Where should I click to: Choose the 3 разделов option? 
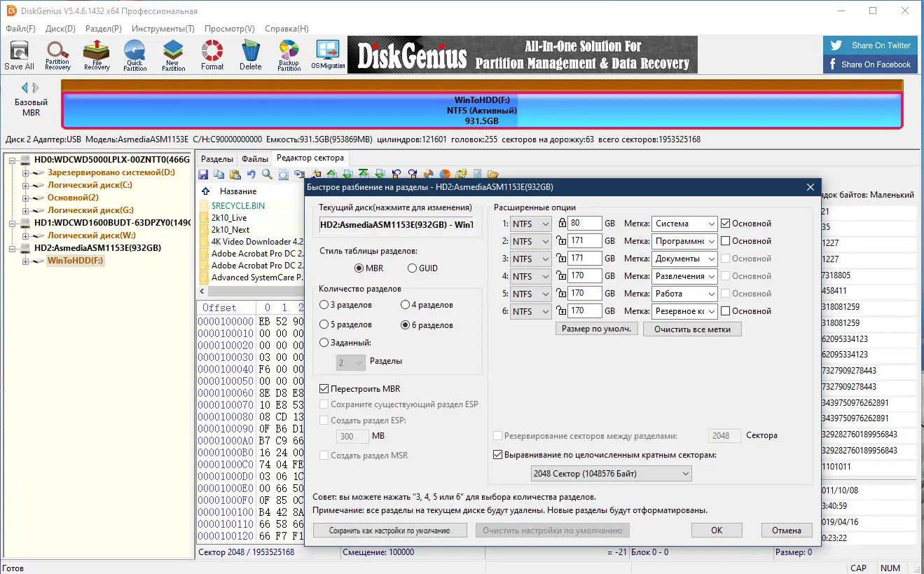(x=346, y=305)
